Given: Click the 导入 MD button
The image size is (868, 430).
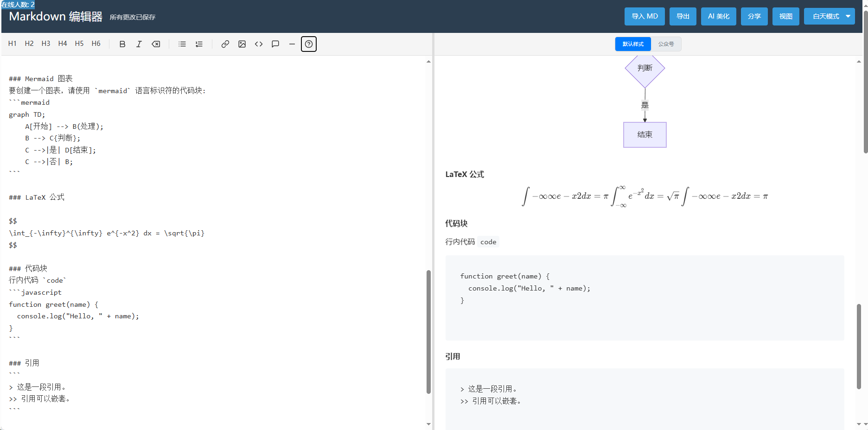Looking at the screenshot, I should click(x=645, y=16).
